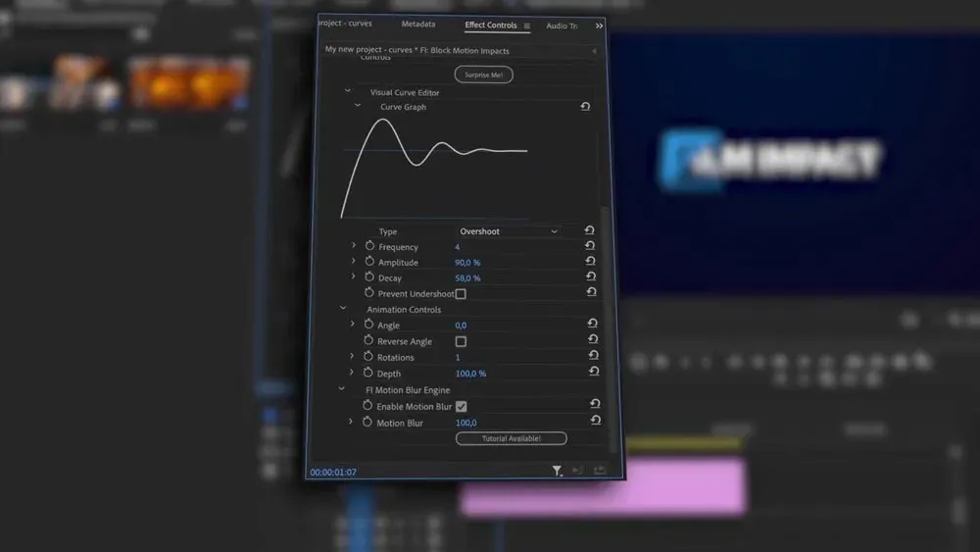The height and width of the screenshot is (552, 980).
Task: Uncheck the Enable Motion Blur checkbox
Action: pos(462,406)
